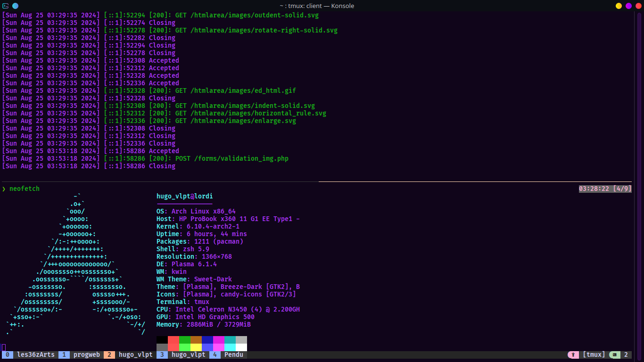Screen dimensions: 644x362
Task: Click the Packages: 1211 (pacman) line
Action: pyautogui.click(x=200, y=241)
